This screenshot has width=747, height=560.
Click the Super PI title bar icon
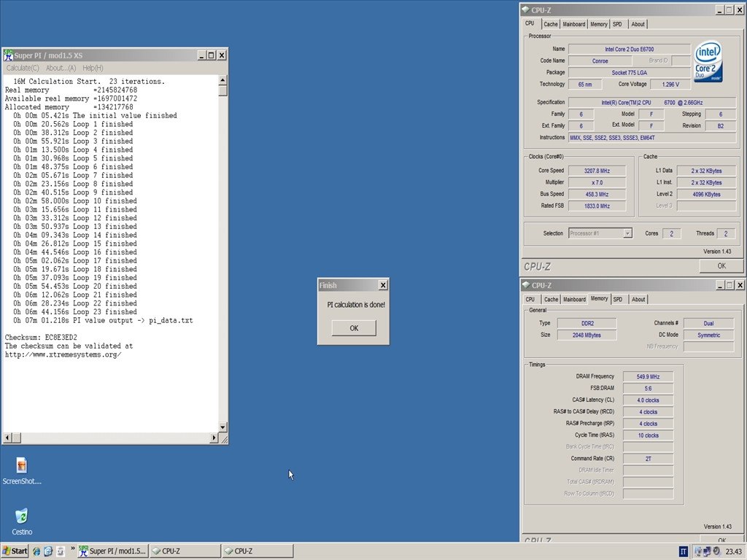point(8,55)
